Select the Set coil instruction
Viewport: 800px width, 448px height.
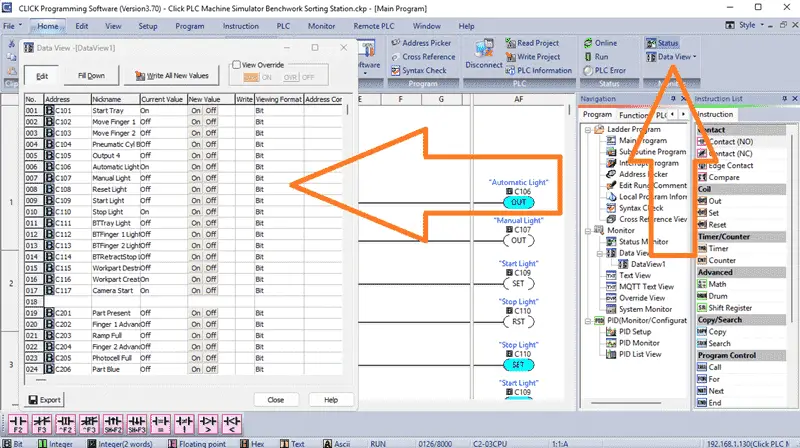click(708, 213)
